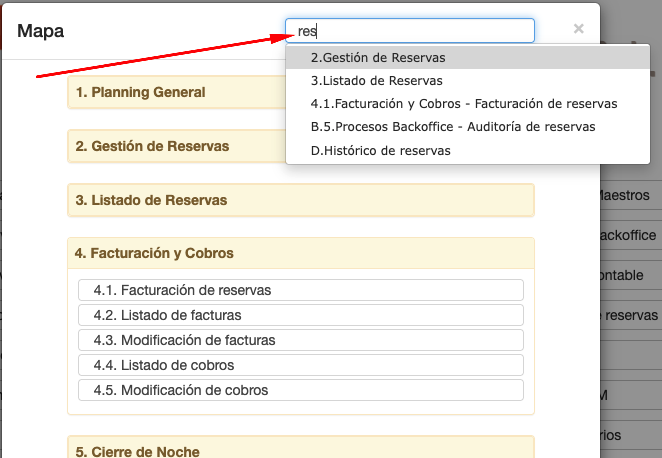This screenshot has width=662, height=458.
Task: Close the Mapa dialog with the × button
Action: tap(578, 30)
